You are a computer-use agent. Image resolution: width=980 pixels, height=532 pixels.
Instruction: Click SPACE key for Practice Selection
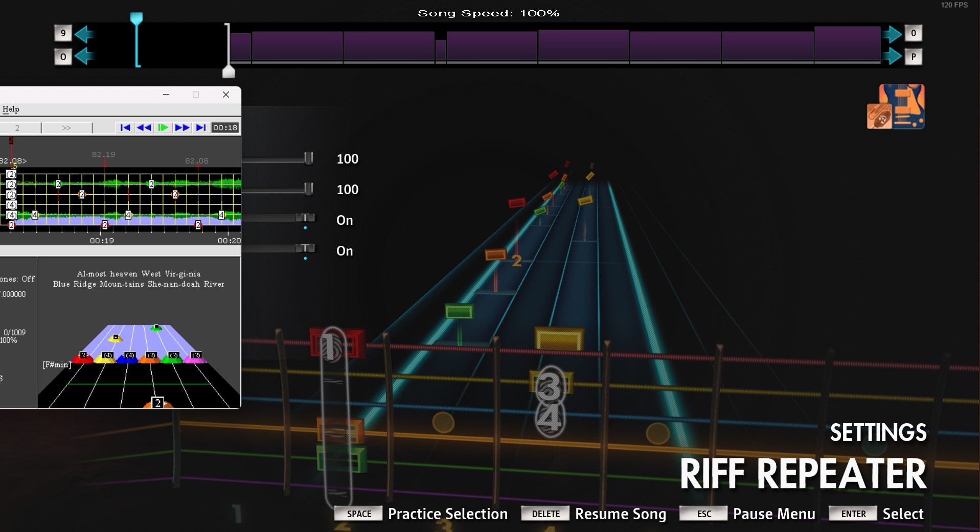pos(358,514)
